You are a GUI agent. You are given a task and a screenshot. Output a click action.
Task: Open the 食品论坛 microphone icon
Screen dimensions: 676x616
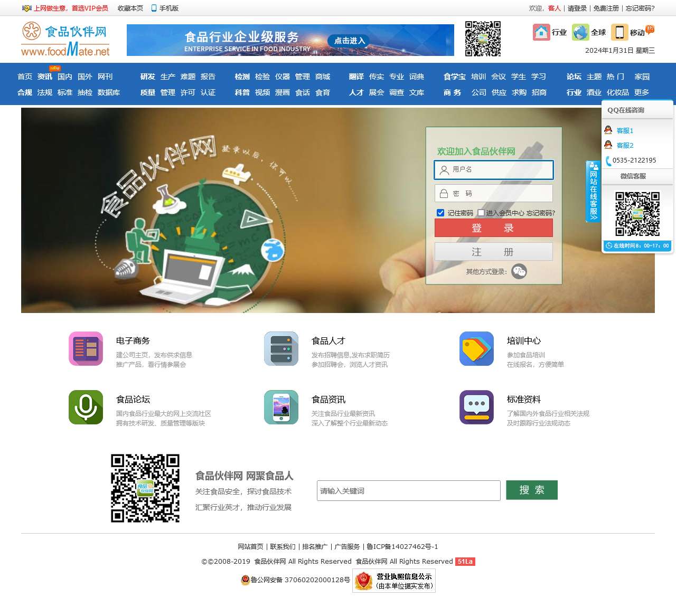point(86,407)
